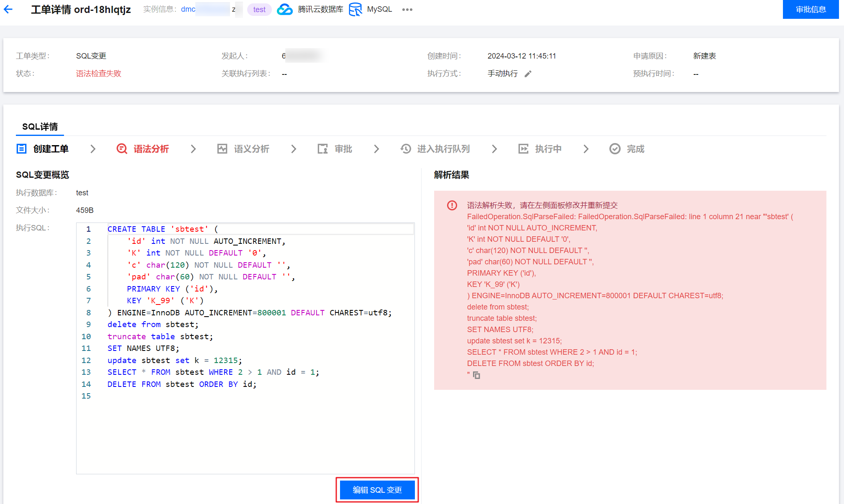Click editor line with PRIMARY KEY ('id')
The image size is (844, 504).
pos(172,289)
